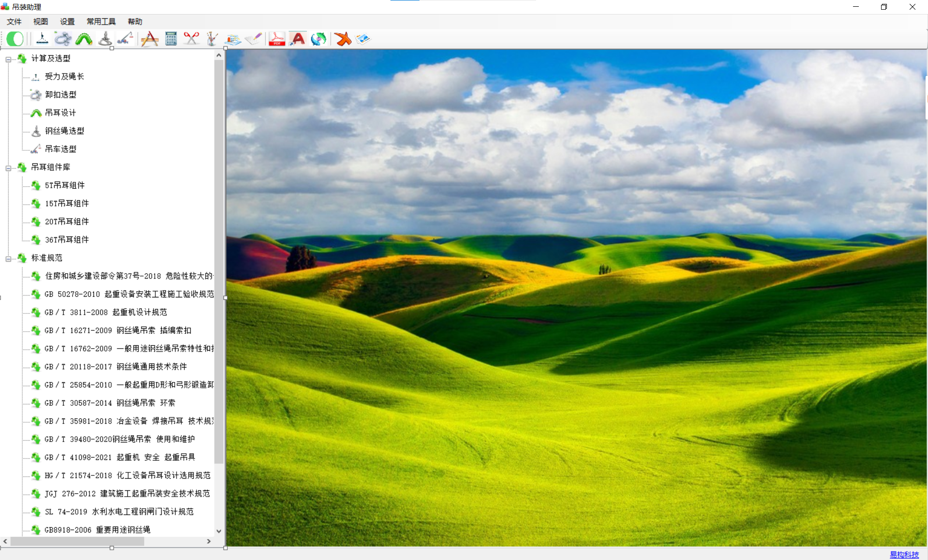Open GB/T 20118-2017 钢丝绳通用技术条件
Viewport: 928px width, 560px height.
coord(116,367)
